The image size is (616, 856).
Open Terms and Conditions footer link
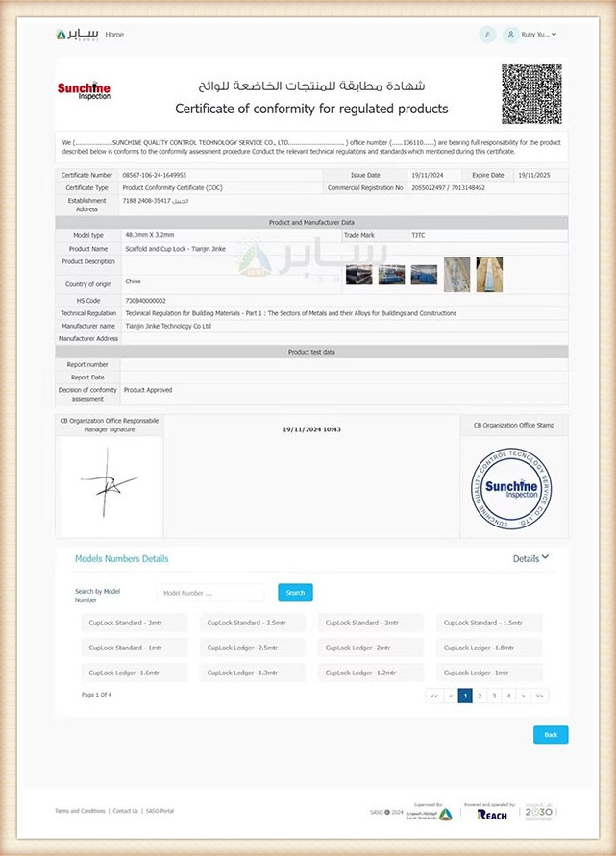tap(81, 811)
